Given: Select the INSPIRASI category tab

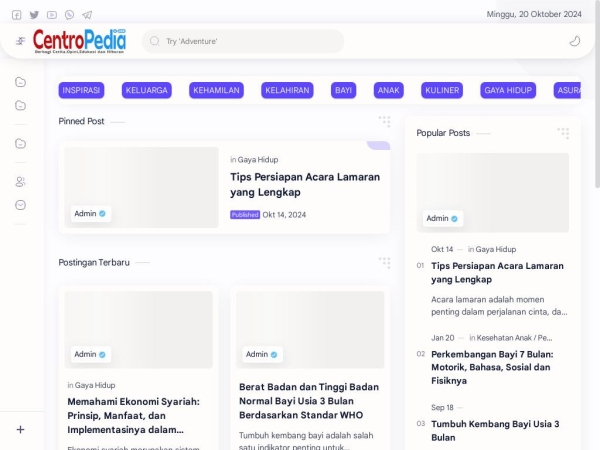Looking at the screenshot, I should click(x=81, y=90).
